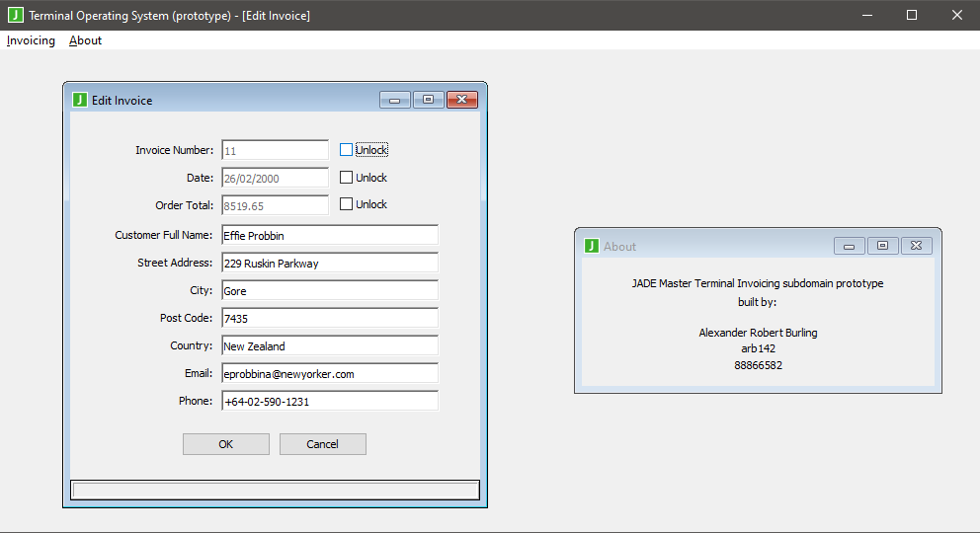Click the Post Code field
Screen dimensions: 980x533
[x=330, y=318]
